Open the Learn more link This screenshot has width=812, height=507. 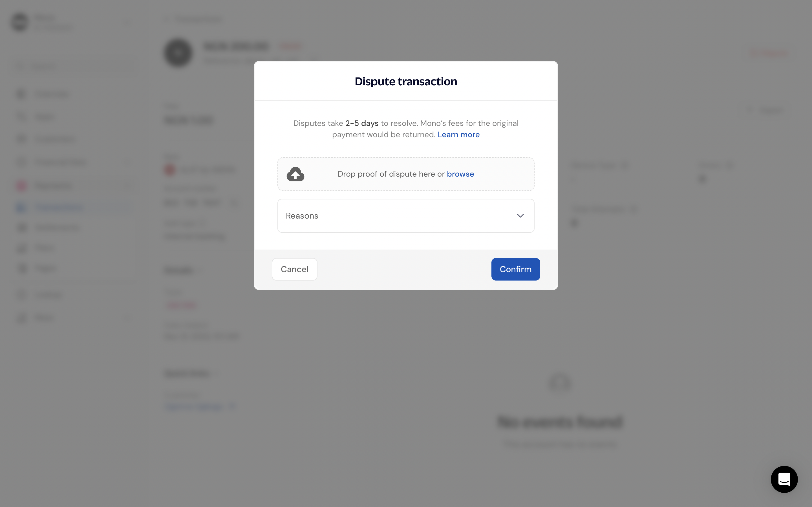[x=458, y=134]
